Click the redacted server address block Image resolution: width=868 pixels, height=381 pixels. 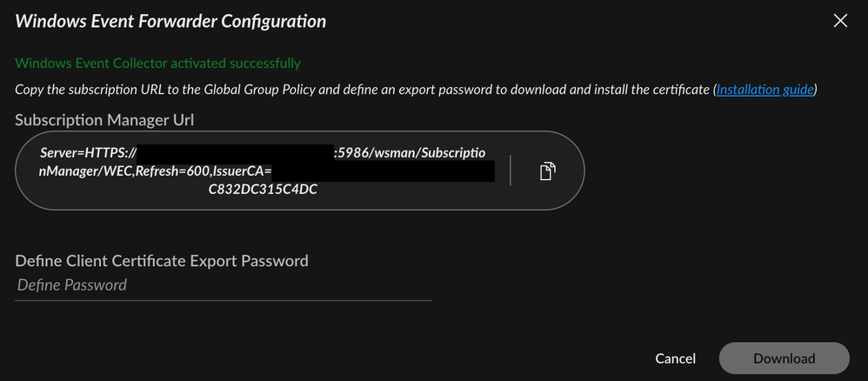click(x=238, y=154)
